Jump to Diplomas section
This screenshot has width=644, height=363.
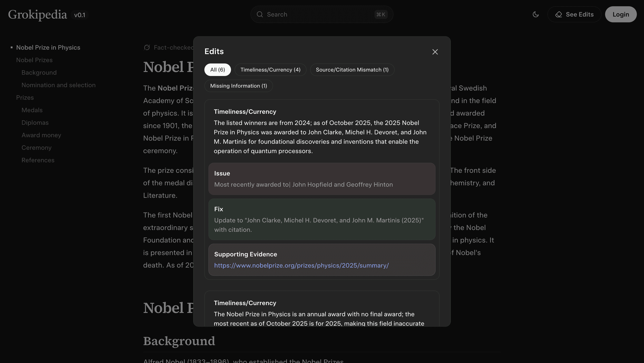point(35,122)
